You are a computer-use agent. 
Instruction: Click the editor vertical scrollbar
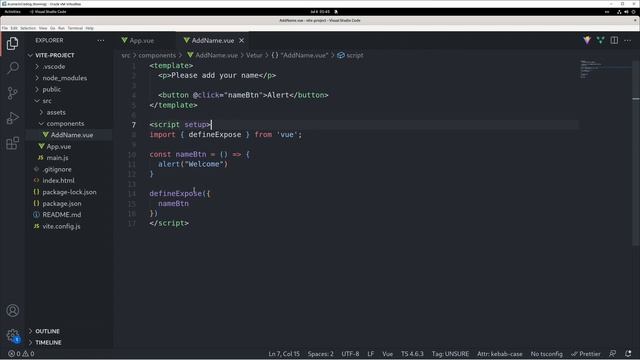pyautogui.click(x=636, y=153)
